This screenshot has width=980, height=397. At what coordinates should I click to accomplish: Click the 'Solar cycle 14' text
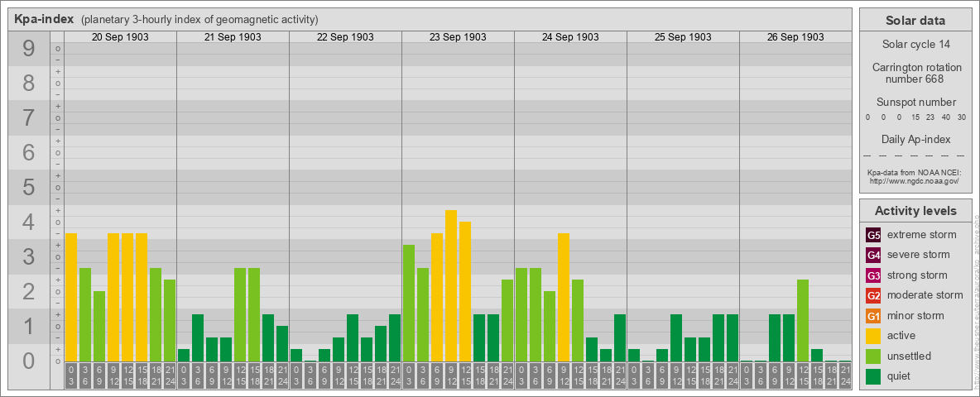pos(915,45)
